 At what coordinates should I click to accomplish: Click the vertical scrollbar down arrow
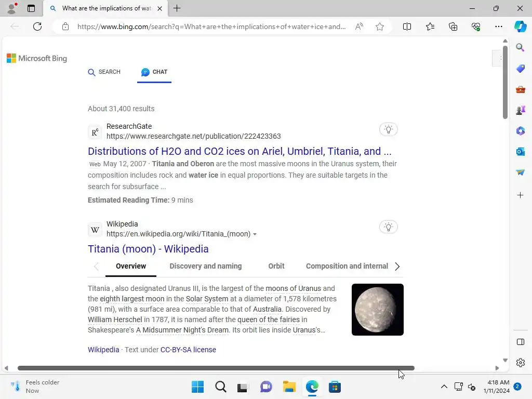coord(505,361)
